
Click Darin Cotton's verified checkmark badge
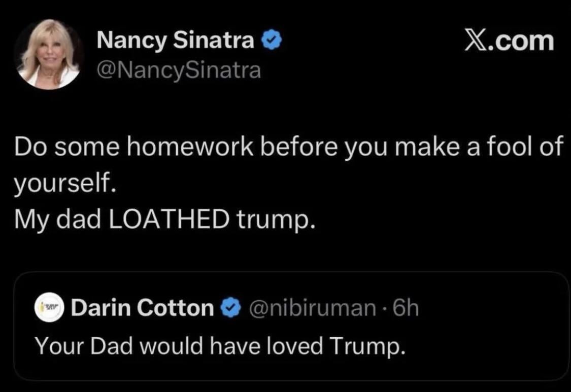[x=230, y=308]
